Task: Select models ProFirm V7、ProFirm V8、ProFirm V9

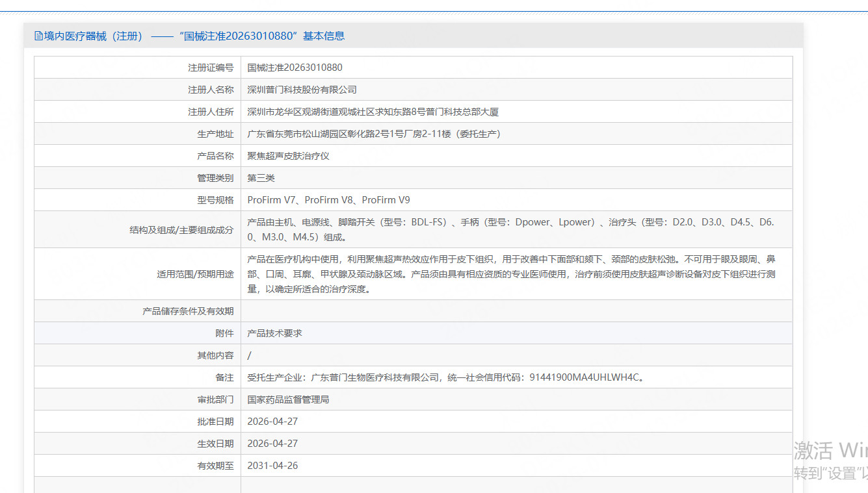Action: tap(329, 200)
